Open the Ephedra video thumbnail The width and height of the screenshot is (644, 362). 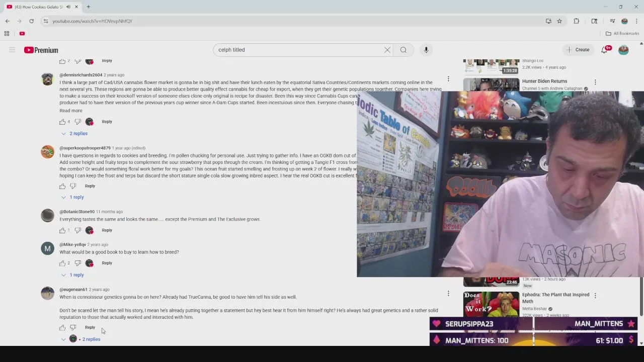coord(491,305)
